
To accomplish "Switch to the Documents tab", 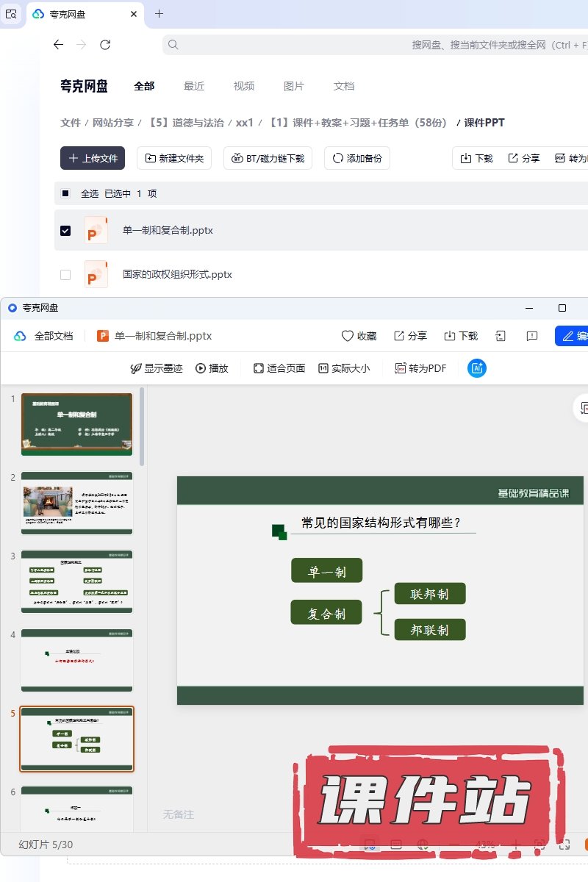I will (344, 86).
